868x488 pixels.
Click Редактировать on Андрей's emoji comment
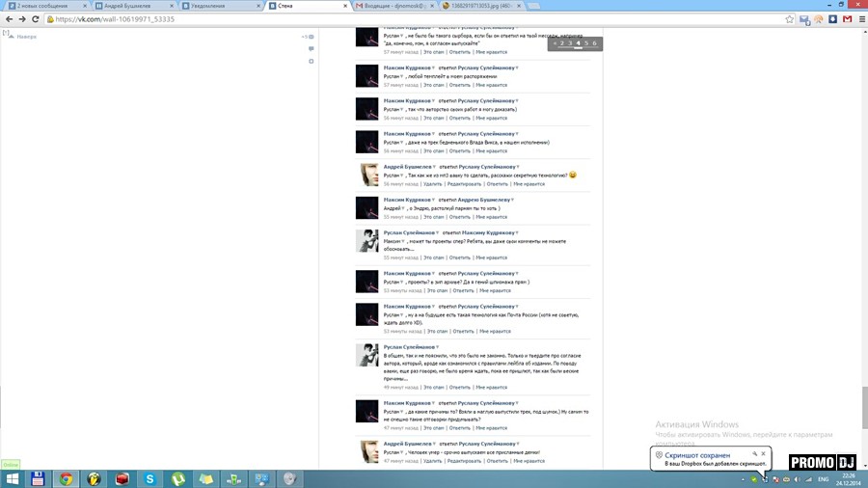point(464,183)
